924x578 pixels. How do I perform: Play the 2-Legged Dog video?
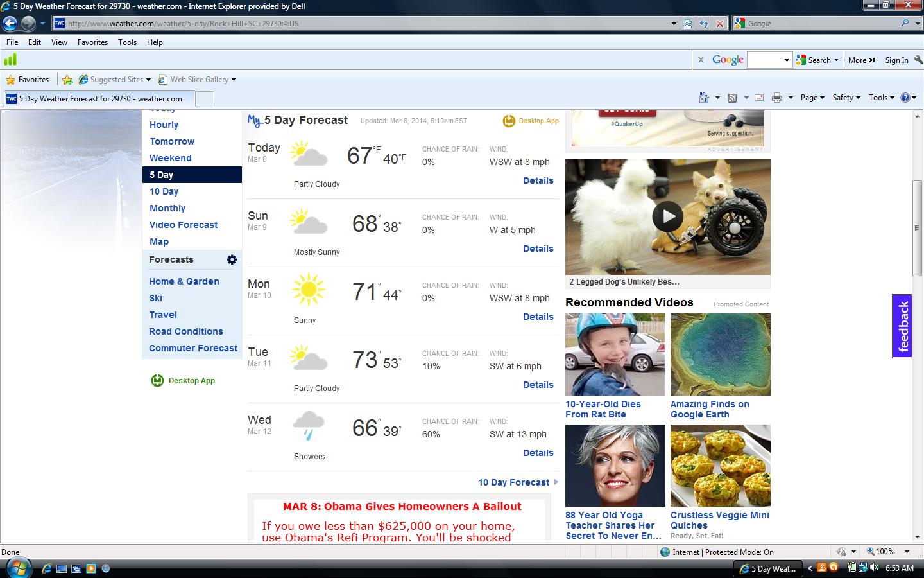[667, 216]
